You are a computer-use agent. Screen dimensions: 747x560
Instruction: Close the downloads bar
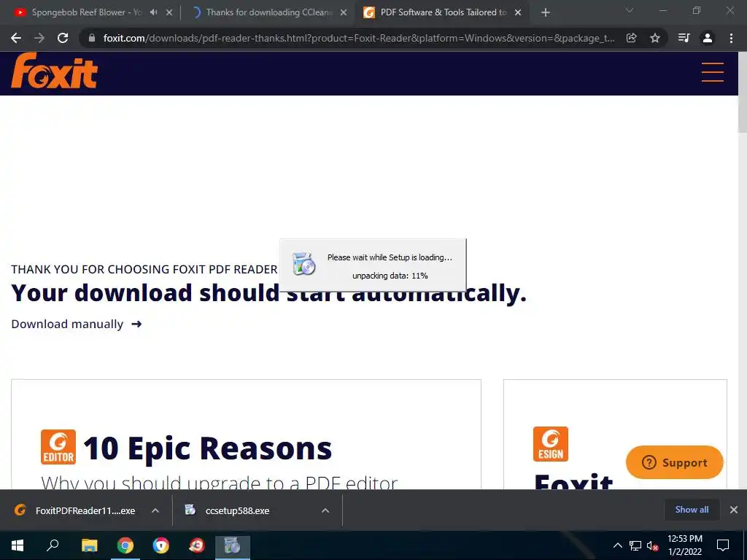(x=734, y=510)
